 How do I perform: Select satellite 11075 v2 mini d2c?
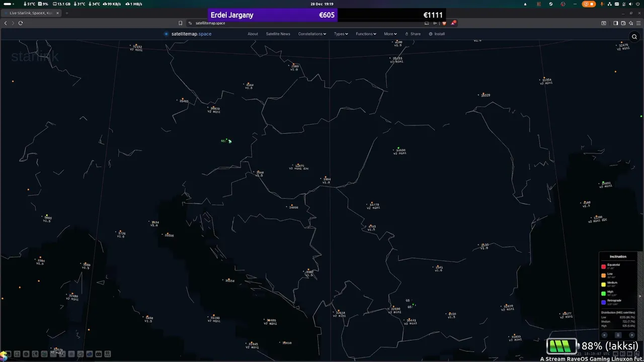(299, 166)
